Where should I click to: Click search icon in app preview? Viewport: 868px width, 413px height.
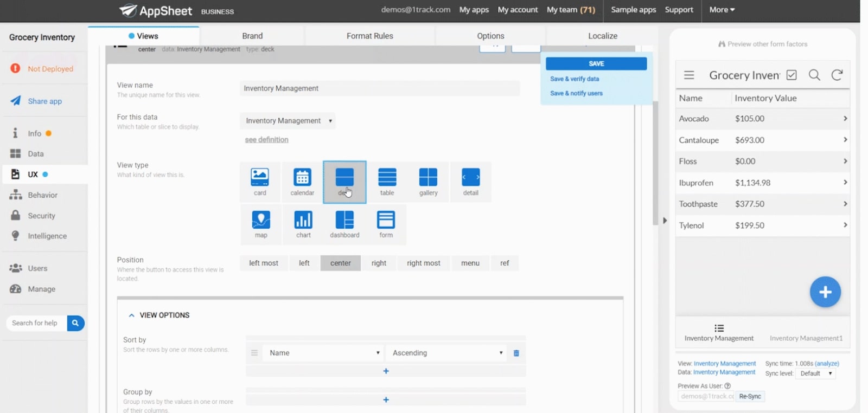(814, 75)
